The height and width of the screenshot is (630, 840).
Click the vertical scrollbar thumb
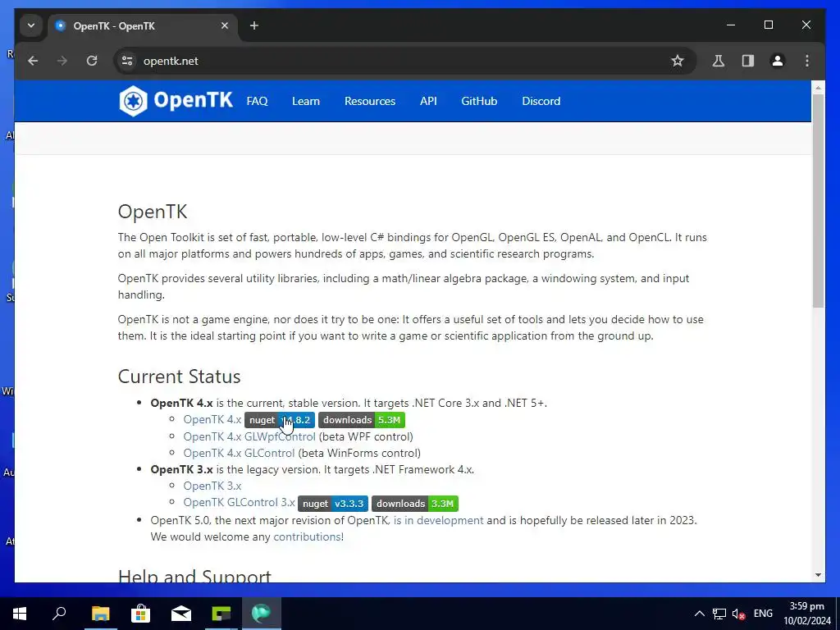(818, 201)
